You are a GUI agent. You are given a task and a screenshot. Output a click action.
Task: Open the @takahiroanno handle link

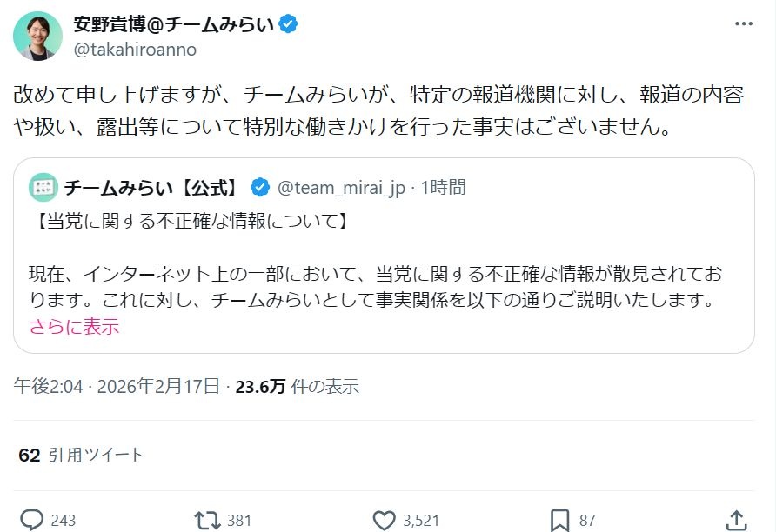coord(135,50)
